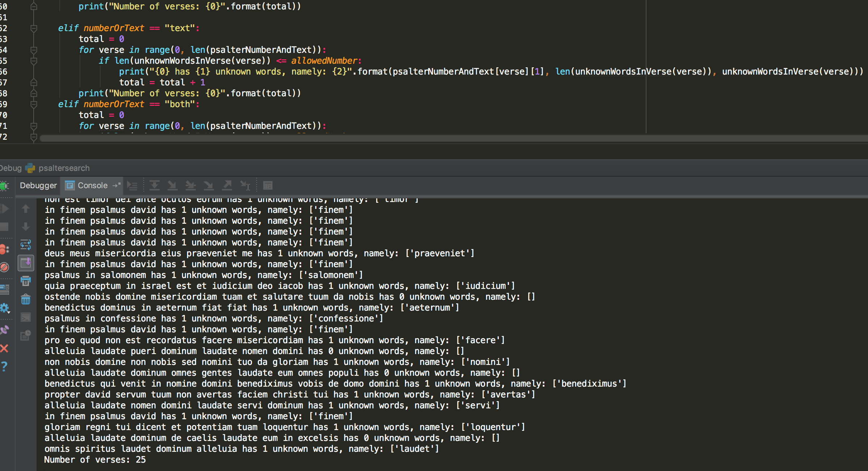Image resolution: width=868 pixels, height=471 pixels.
Task: Click the Pin Tab pushpin icon
Action: pos(4,330)
